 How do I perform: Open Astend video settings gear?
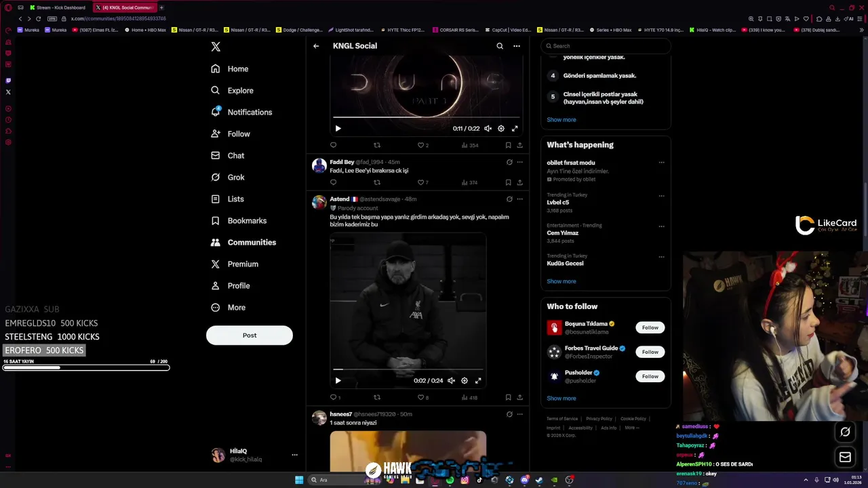(x=465, y=381)
